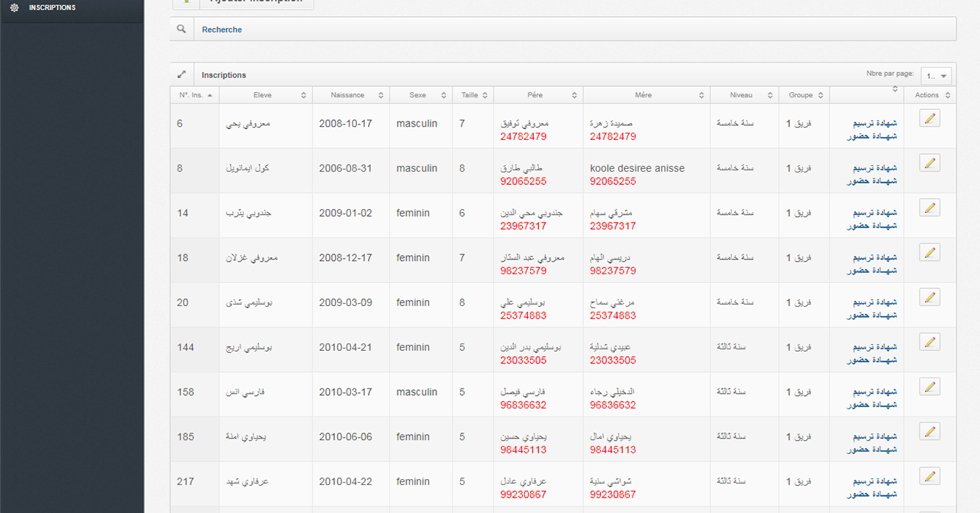Select birth date 2008-10-17
The width and height of the screenshot is (980, 513).
click(346, 124)
